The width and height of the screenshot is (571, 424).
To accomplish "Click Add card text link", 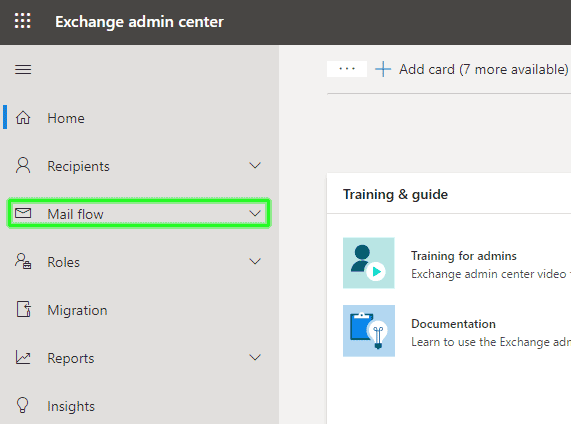I will tap(484, 69).
